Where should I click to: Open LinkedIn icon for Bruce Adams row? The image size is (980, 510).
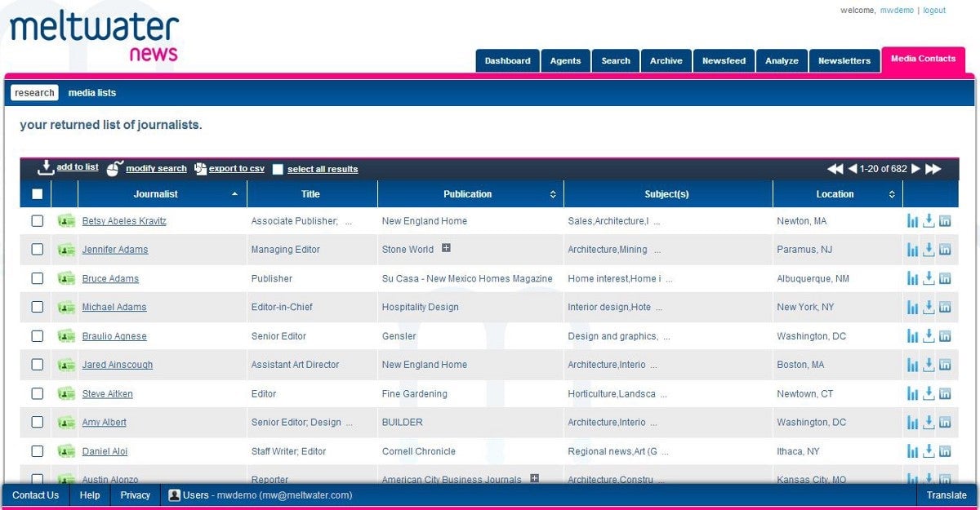[x=945, y=278]
